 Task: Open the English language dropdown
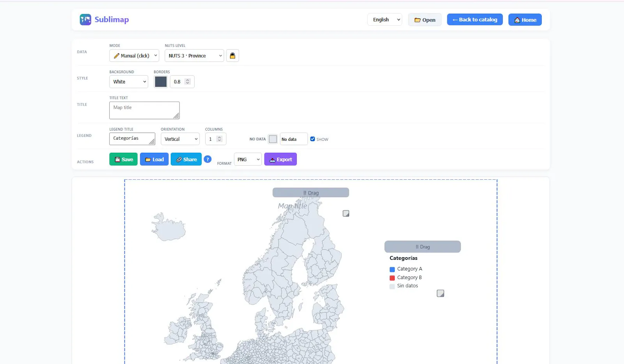[385, 19]
